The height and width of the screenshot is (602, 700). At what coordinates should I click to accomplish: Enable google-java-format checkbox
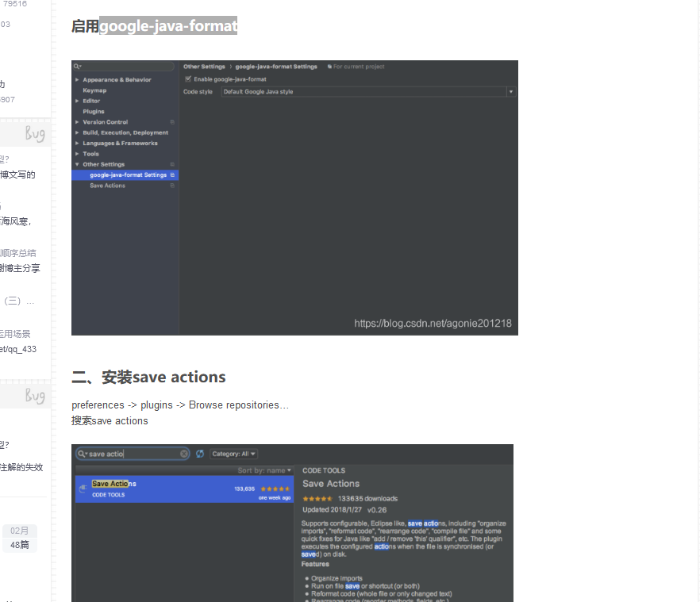(188, 79)
